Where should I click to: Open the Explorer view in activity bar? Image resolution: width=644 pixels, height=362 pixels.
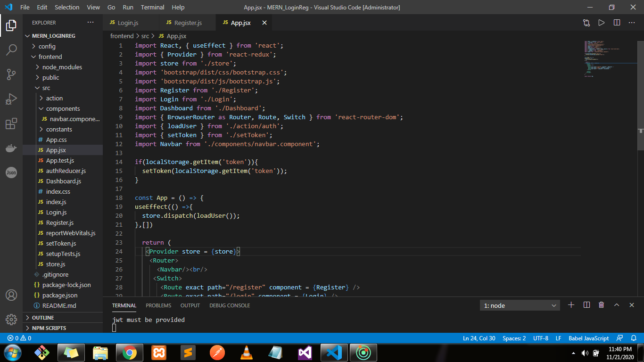[x=11, y=25]
